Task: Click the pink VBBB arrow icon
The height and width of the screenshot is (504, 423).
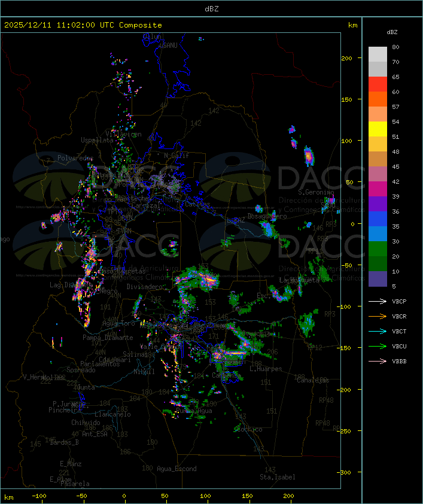Action: pyautogui.click(x=378, y=362)
